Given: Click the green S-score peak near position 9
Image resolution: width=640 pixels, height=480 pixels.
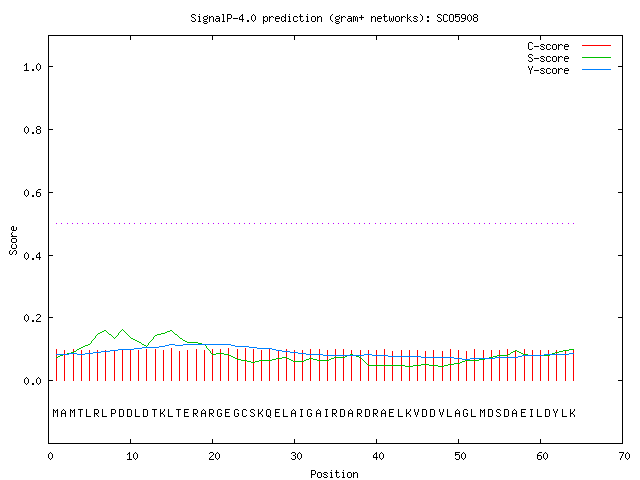Looking at the screenshot, I should click(122, 330).
